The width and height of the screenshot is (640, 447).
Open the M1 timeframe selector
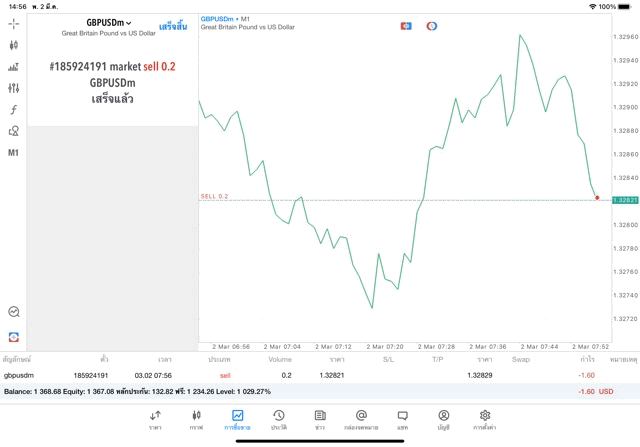(x=13, y=153)
